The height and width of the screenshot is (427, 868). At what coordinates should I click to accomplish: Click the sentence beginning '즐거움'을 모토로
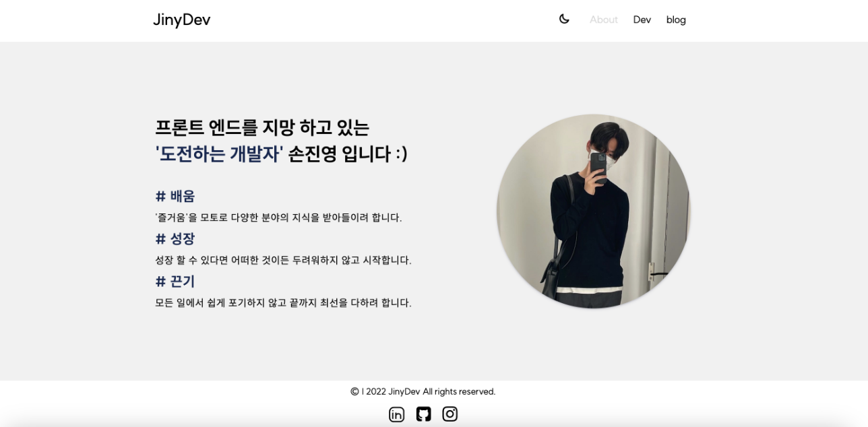point(278,218)
